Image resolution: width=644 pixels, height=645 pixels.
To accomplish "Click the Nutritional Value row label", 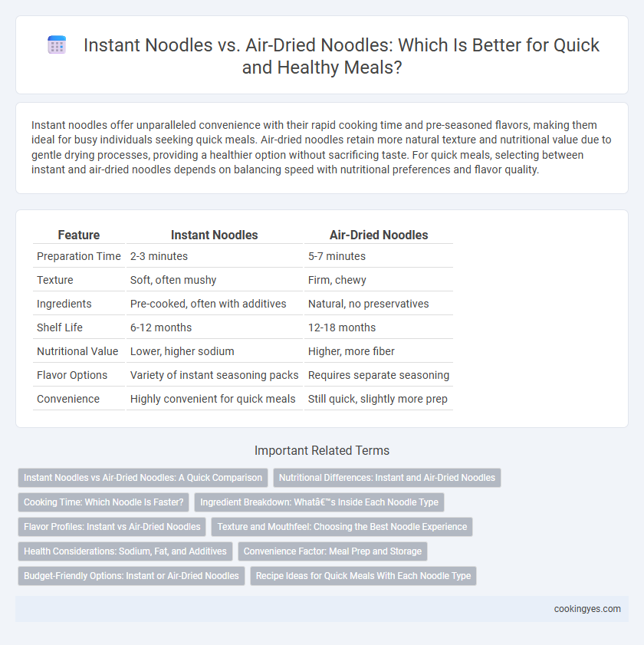I will [x=77, y=351].
